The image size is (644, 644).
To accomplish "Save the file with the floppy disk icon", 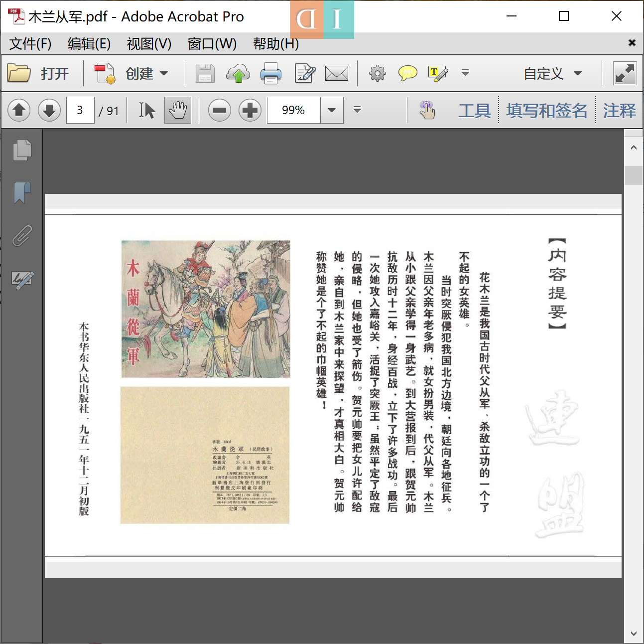I will click(x=205, y=74).
